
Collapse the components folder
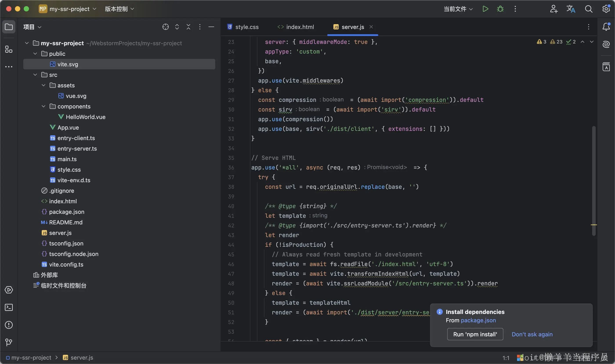pyautogui.click(x=43, y=106)
